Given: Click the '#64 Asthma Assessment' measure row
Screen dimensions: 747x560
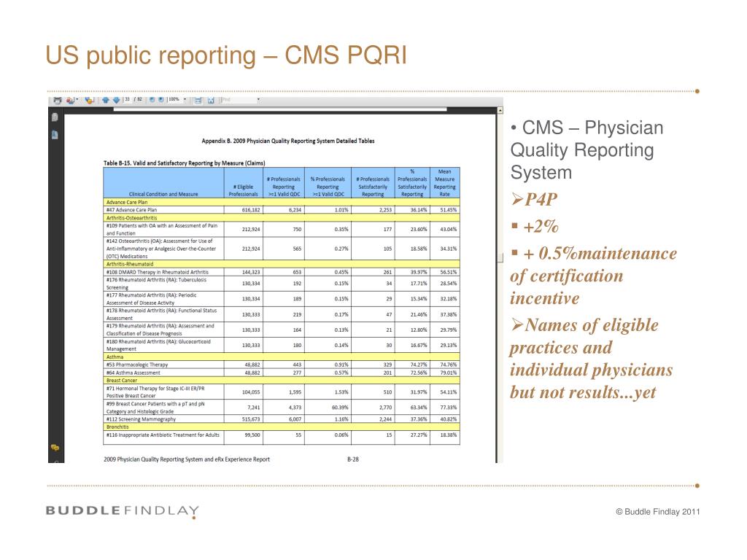Looking at the screenshot, I should [x=282, y=373].
